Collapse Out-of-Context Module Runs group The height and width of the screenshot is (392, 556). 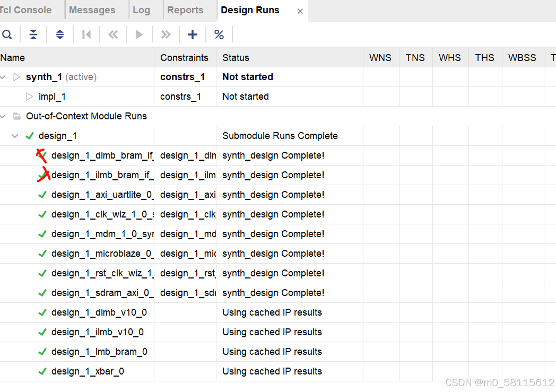pyautogui.click(x=3, y=116)
